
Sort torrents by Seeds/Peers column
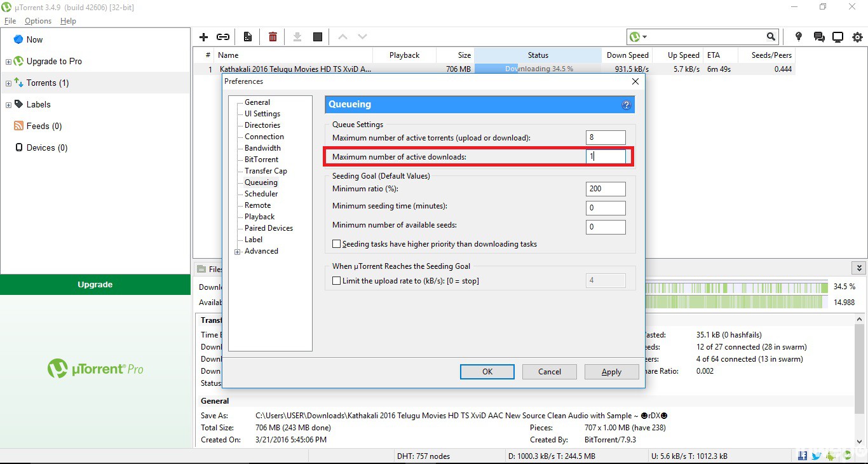[x=768, y=55]
